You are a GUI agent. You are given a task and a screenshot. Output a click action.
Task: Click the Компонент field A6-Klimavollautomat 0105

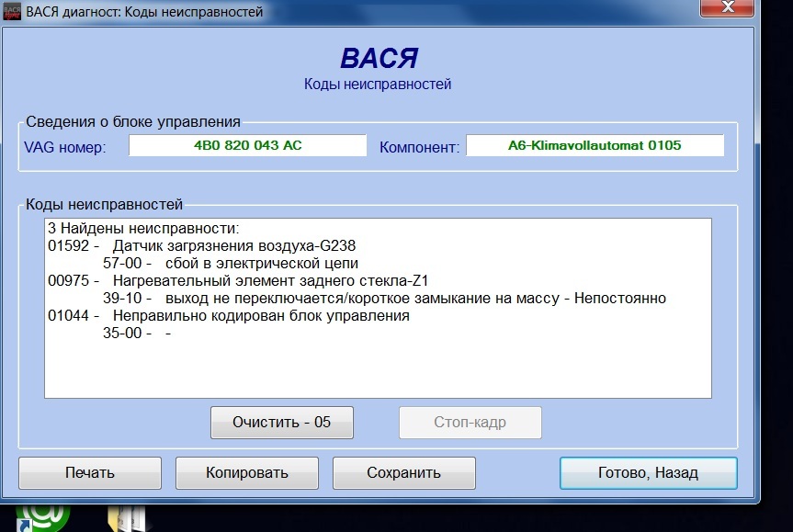pos(595,145)
